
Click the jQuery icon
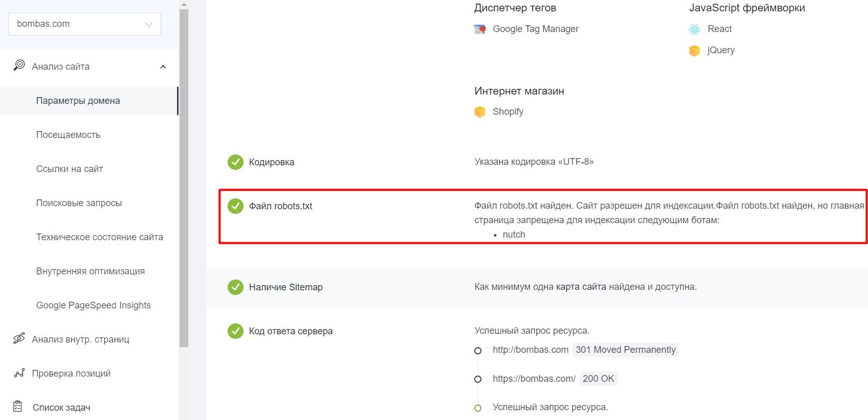tap(695, 51)
